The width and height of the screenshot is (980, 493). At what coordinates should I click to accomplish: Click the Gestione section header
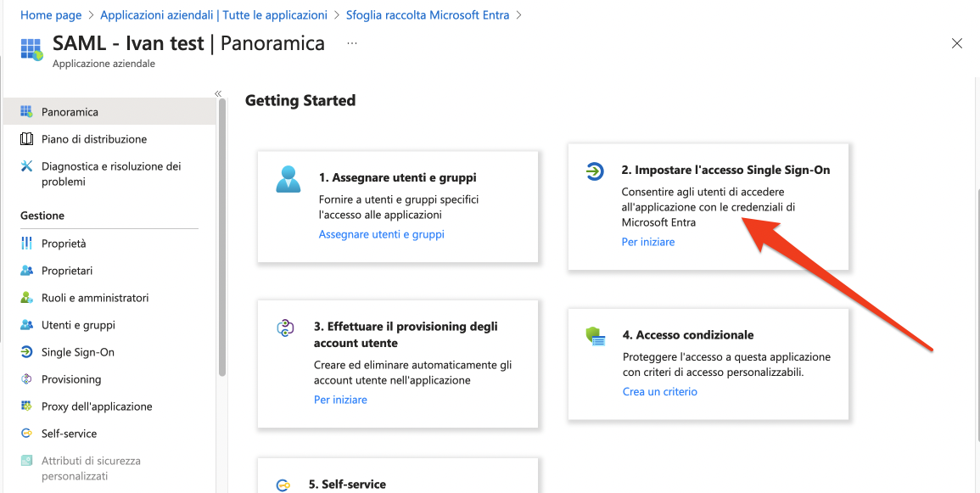pos(42,216)
